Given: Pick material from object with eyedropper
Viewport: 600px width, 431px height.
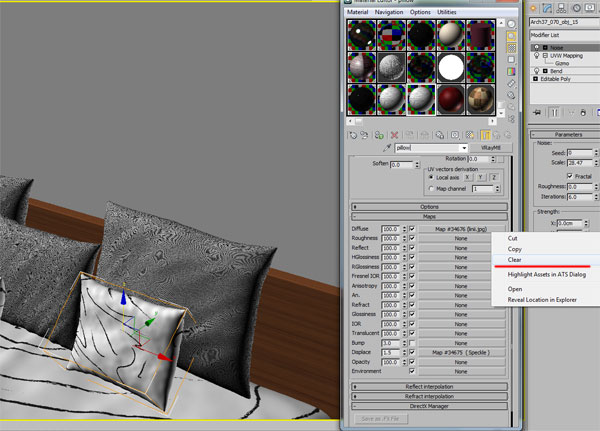Looking at the screenshot, I should tap(387, 148).
